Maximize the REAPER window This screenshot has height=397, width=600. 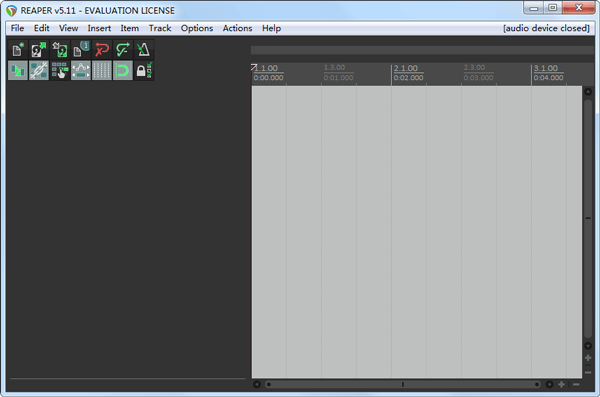tap(553, 7)
